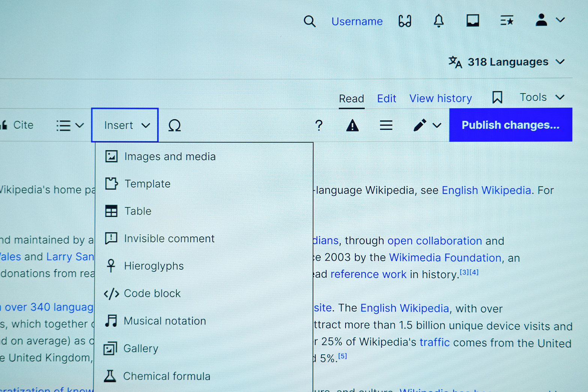Select Gallery menu entry
Image resolution: width=588 pixels, height=392 pixels.
pyautogui.click(x=204, y=348)
